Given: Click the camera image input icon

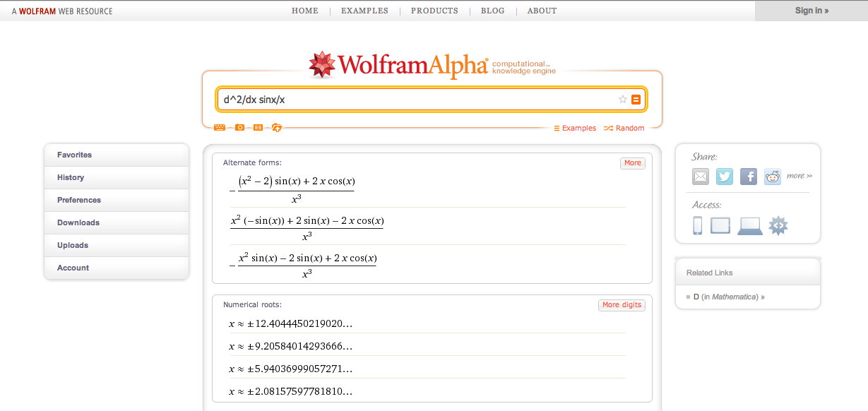Looking at the screenshot, I should pyautogui.click(x=239, y=126).
